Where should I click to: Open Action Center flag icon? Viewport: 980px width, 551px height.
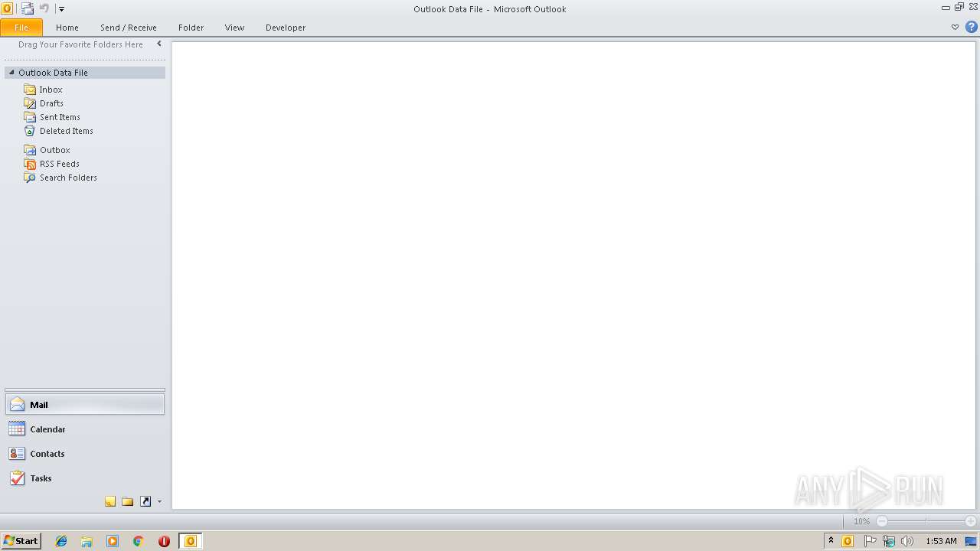[870, 541]
